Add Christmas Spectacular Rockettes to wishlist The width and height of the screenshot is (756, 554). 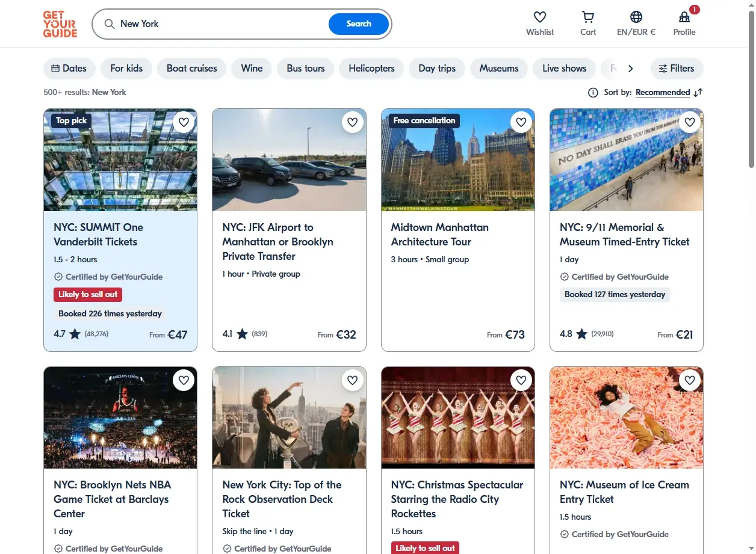coord(521,380)
